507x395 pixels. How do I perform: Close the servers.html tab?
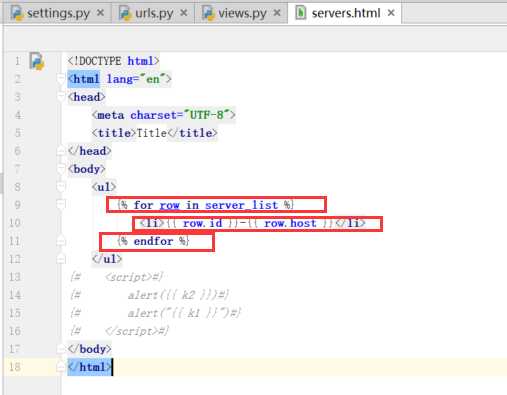point(391,13)
